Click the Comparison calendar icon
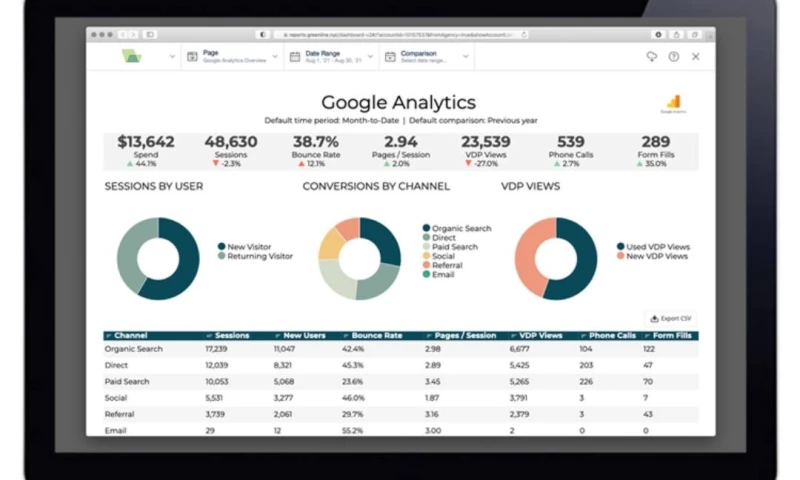 point(390,57)
